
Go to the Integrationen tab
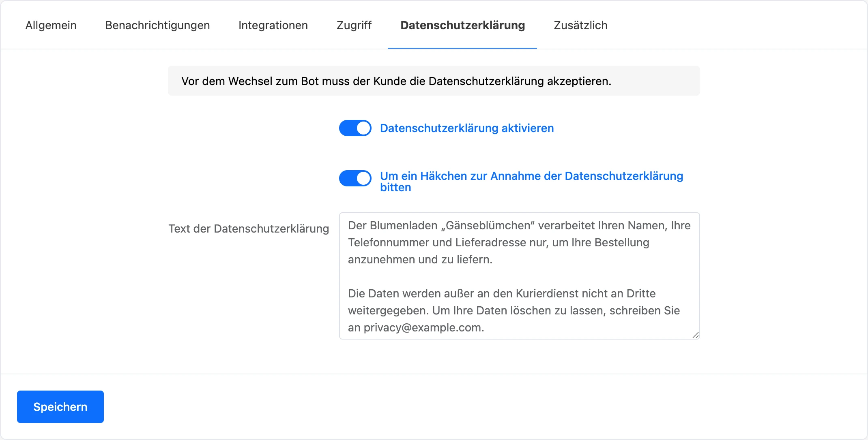click(273, 25)
